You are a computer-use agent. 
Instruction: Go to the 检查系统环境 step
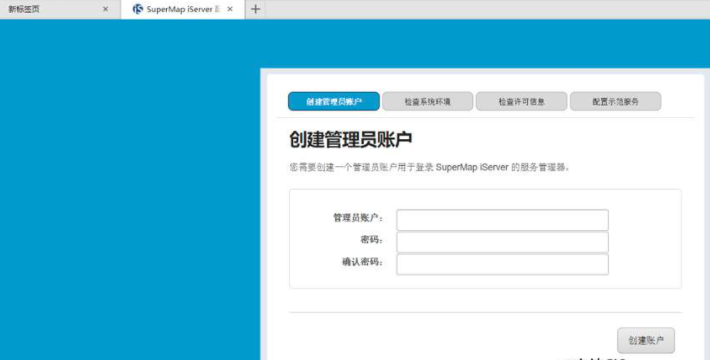[x=427, y=101]
